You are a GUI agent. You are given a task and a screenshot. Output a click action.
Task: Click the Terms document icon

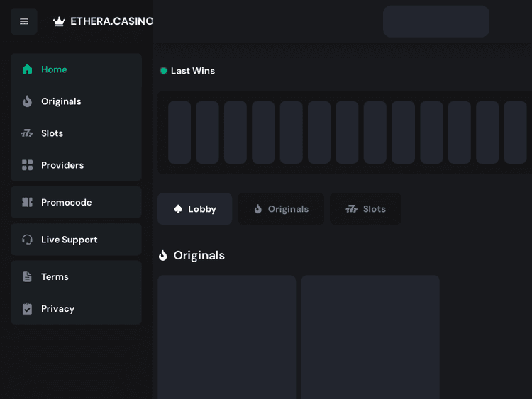point(27,276)
